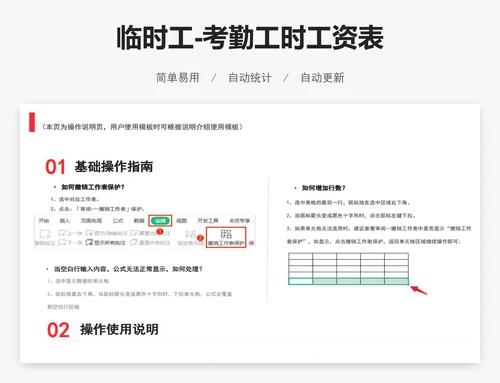The width and height of the screenshot is (500, 383).
Task: Open the 插入 ribbon tab
Action: tap(65, 221)
